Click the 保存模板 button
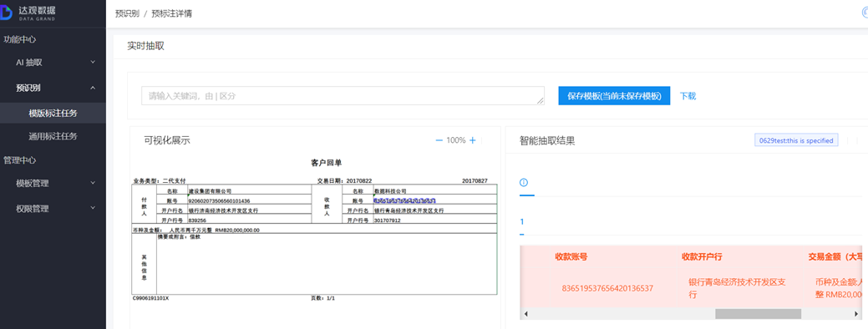Image resolution: width=868 pixels, height=329 pixels. (x=614, y=96)
